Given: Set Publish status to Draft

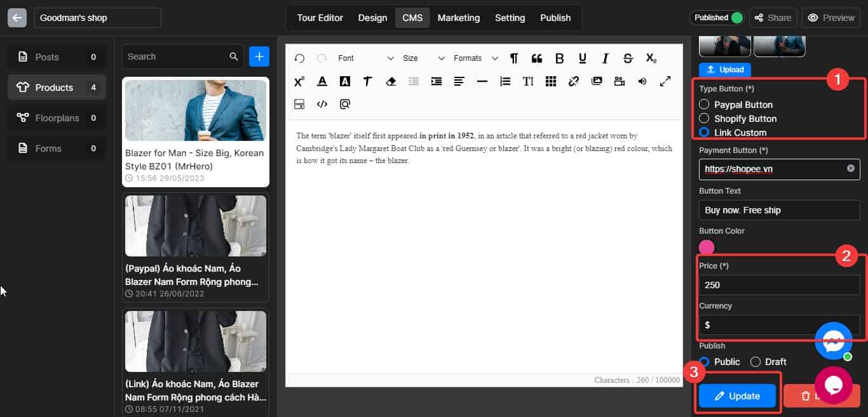Looking at the screenshot, I should (756, 362).
